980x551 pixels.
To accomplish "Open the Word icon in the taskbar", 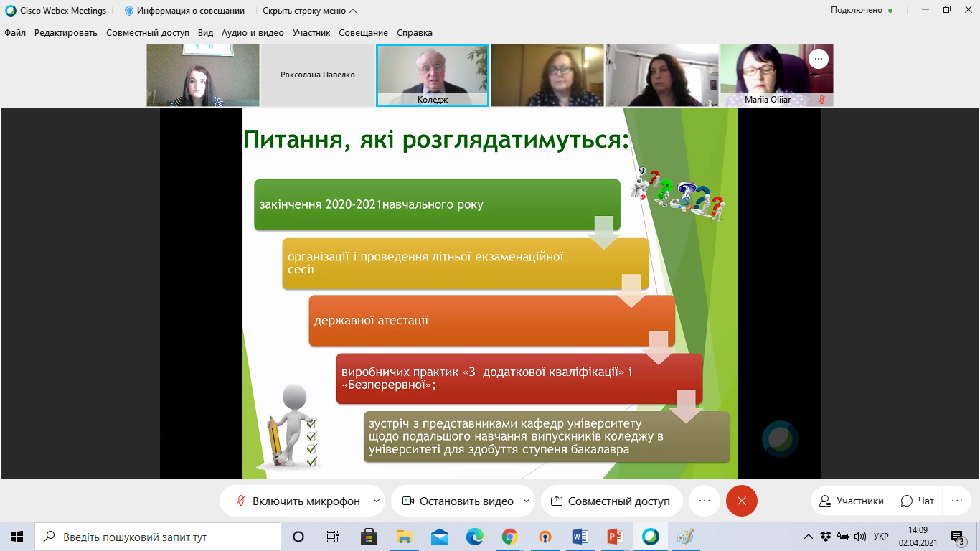I will coord(580,537).
